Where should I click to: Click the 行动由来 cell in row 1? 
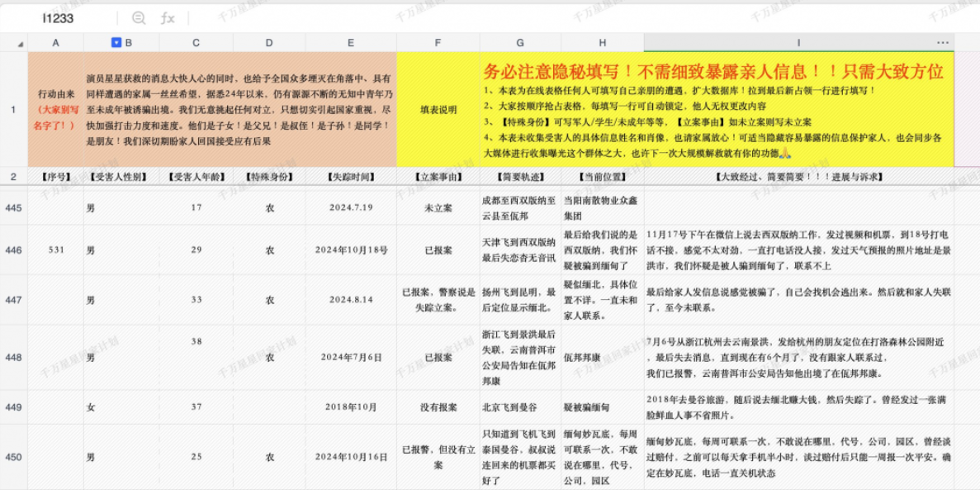(55, 110)
